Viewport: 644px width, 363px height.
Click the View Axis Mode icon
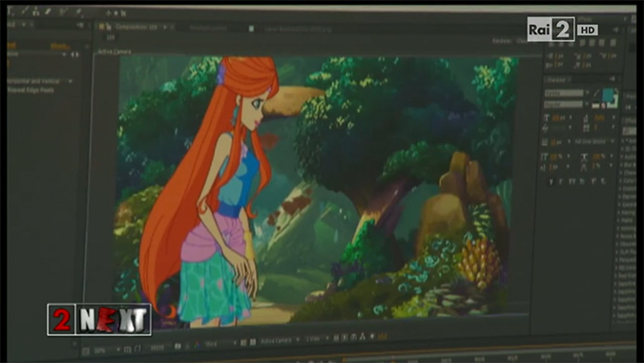[x=123, y=13]
